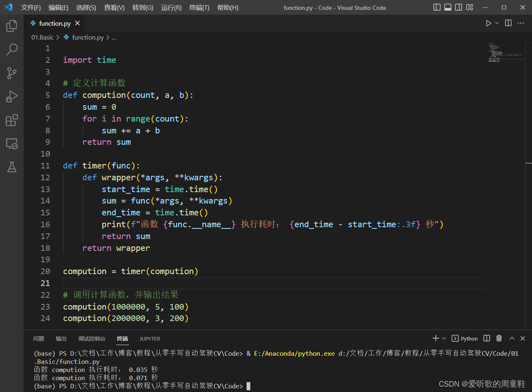Close the function.py editor tab
Screen dimensions: 532x392
(x=78, y=23)
